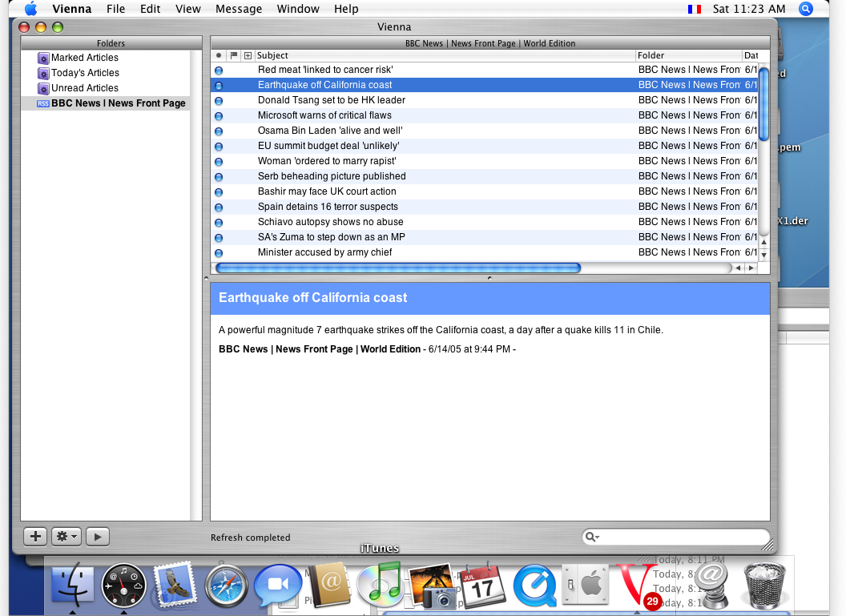The height and width of the screenshot is (616, 846).
Task: Click the article list scroll down arrow
Action: tap(763, 255)
